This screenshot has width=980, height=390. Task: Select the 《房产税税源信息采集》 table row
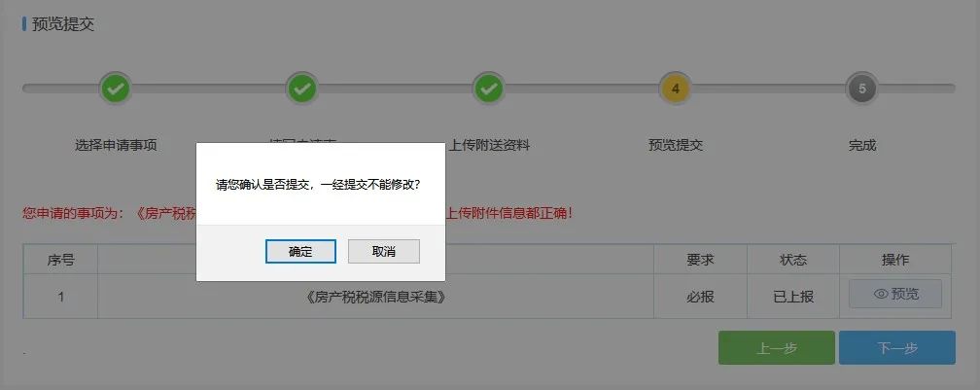[487, 297]
